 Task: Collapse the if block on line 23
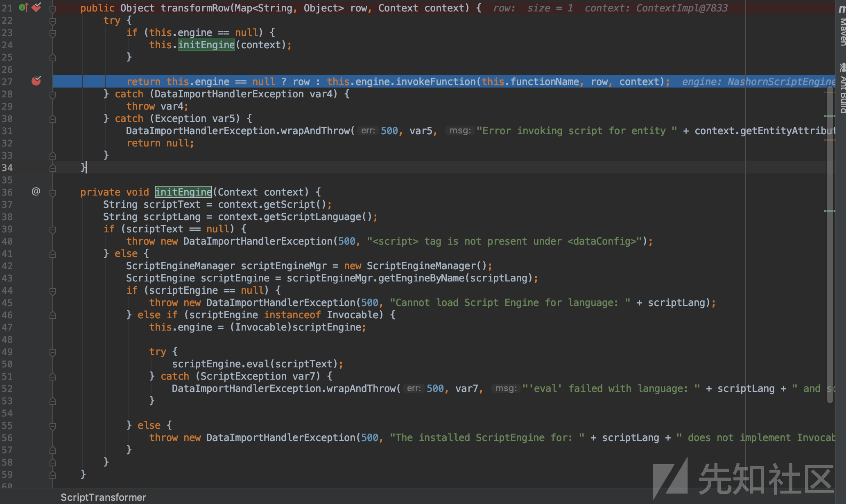(53, 33)
